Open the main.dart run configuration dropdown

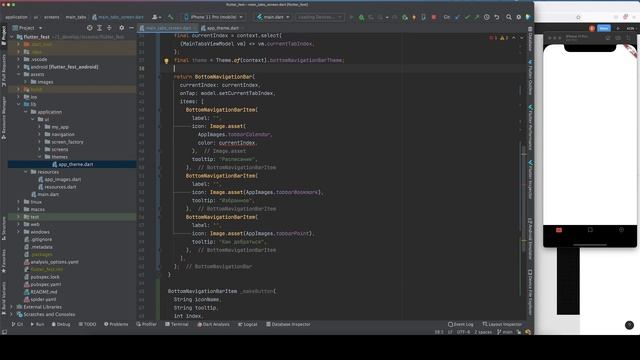pos(273,17)
